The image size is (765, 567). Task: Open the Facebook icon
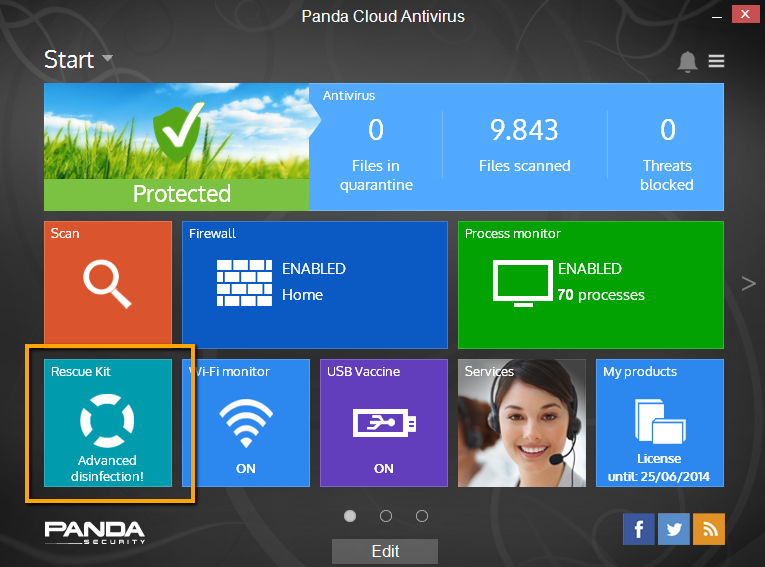(x=639, y=529)
